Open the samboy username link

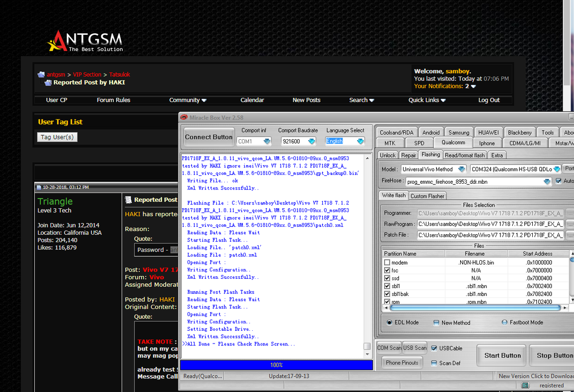pyautogui.click(x=457, y=72)
